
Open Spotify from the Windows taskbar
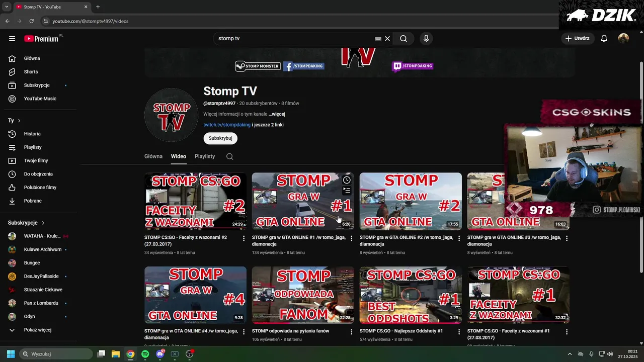[145, 354]
